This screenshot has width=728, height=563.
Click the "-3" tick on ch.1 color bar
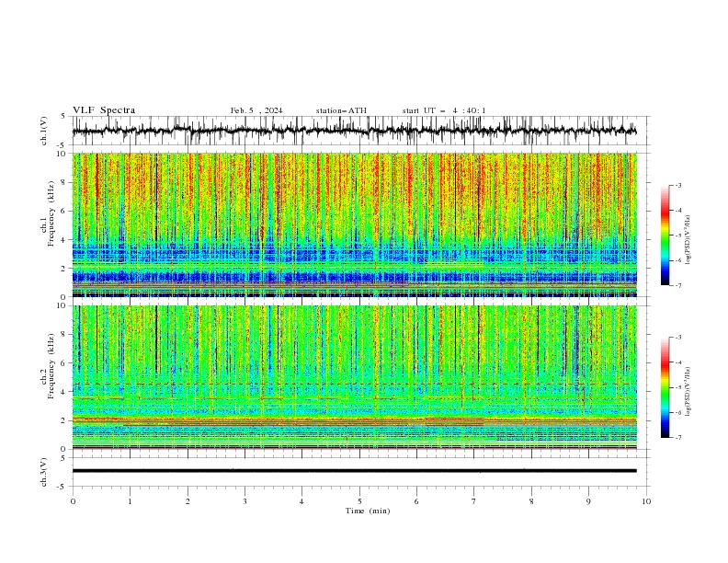pyautogui.click(x=677, y=185)
